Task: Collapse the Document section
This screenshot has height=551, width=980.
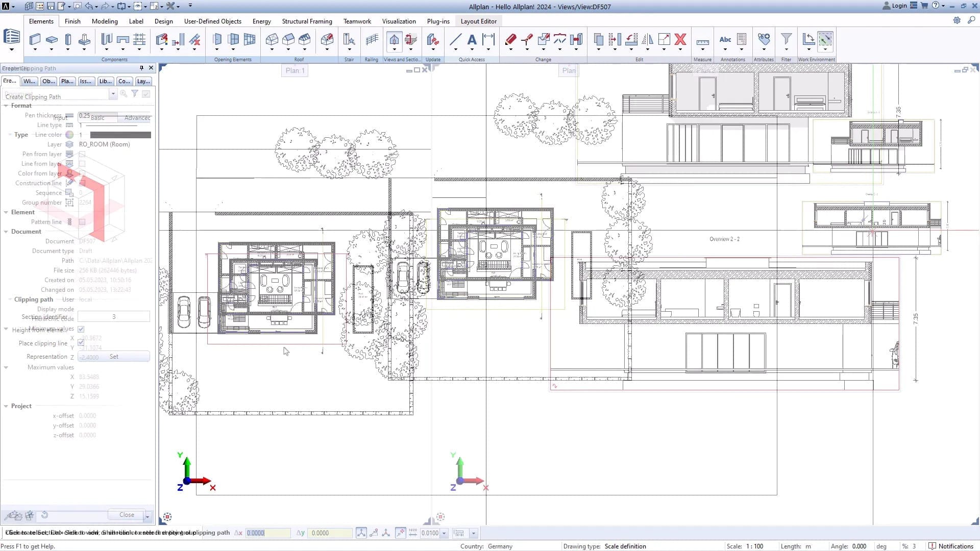Action: coord(6,232)
